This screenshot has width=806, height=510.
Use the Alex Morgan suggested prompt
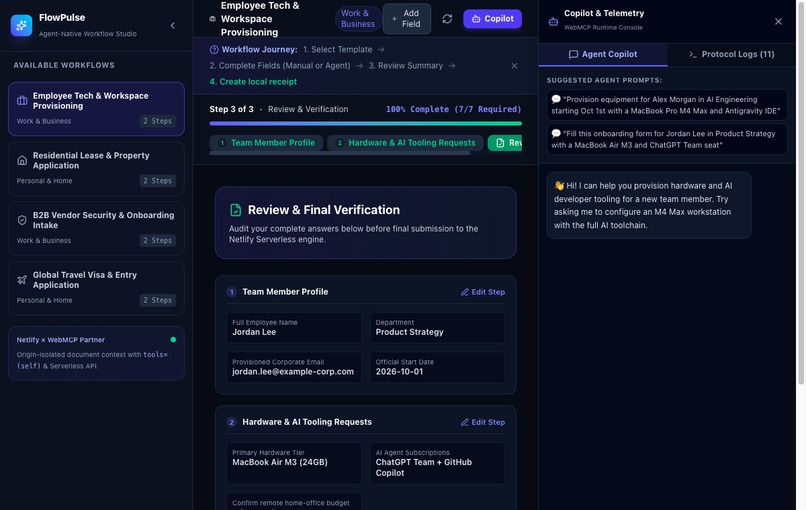(667, 105)
